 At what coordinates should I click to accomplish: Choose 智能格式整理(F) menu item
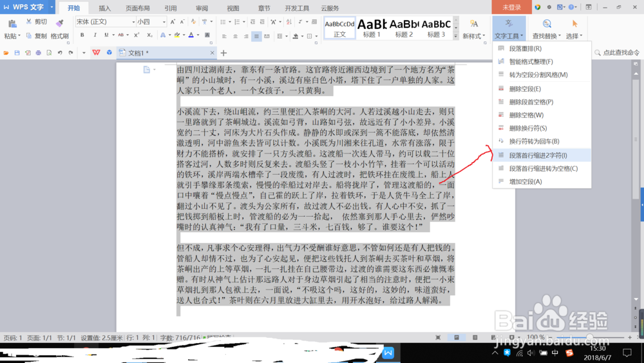542,62
